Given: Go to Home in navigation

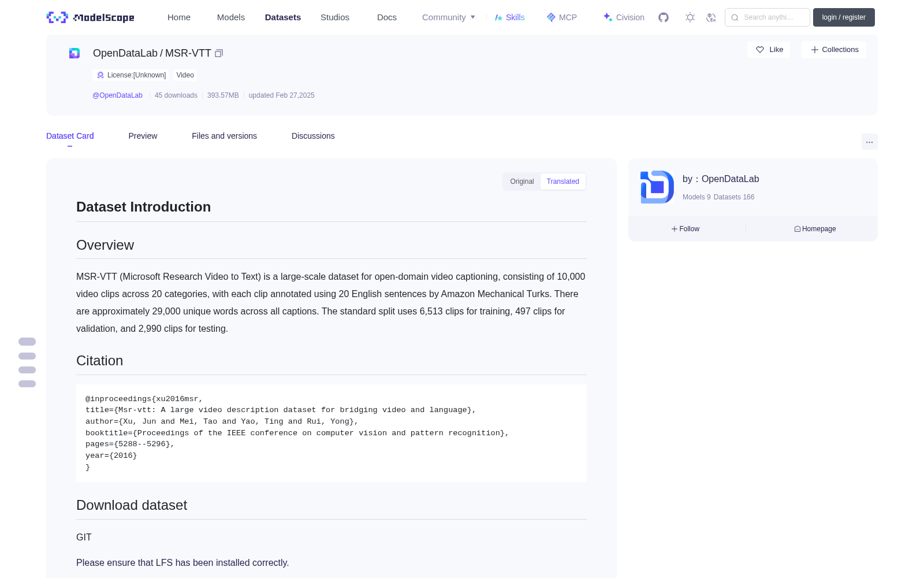Looking at the screenshot, I should [179, 17].
